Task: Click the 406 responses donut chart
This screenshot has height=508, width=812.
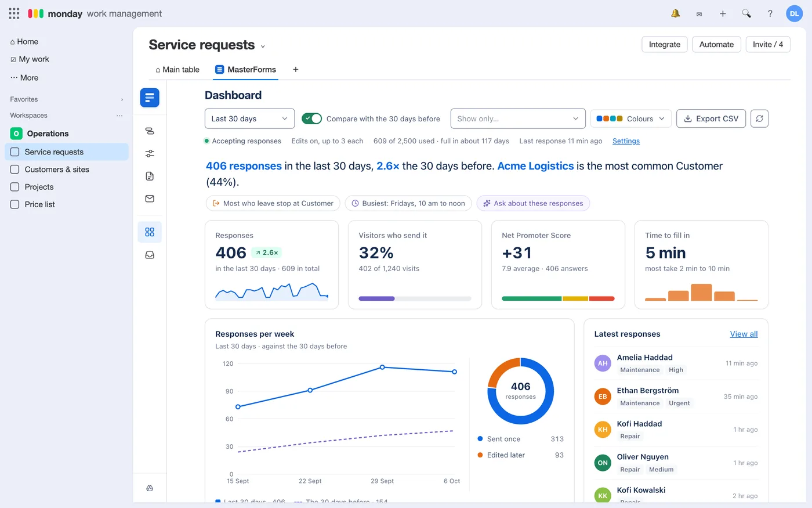Action: point(520,391)
